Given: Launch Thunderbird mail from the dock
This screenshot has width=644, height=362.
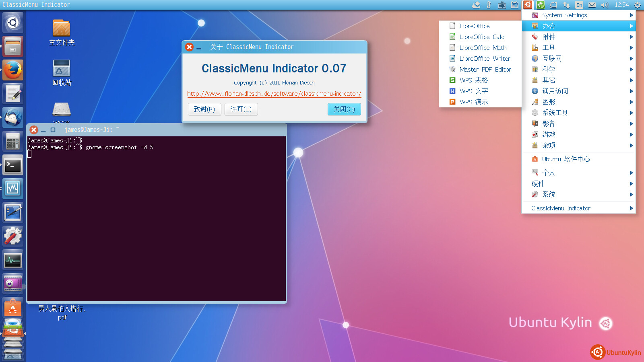Looking at the screenshot, I should pos(13,117).
